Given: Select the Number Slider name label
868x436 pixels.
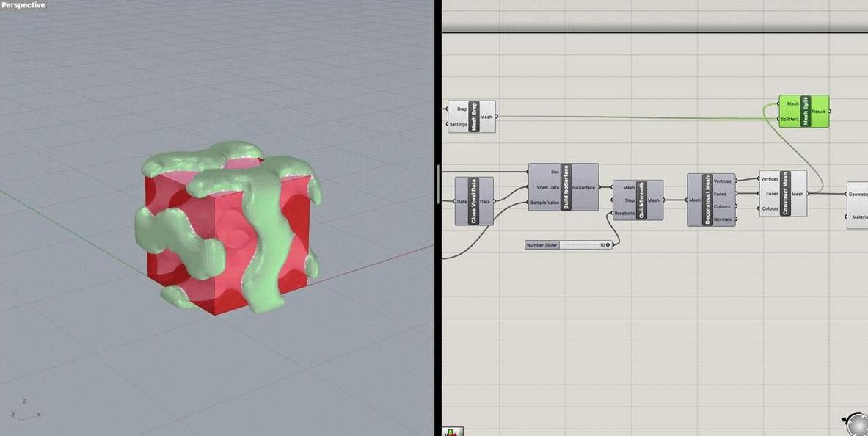Looking at the screenshot, I should [541, 244].
